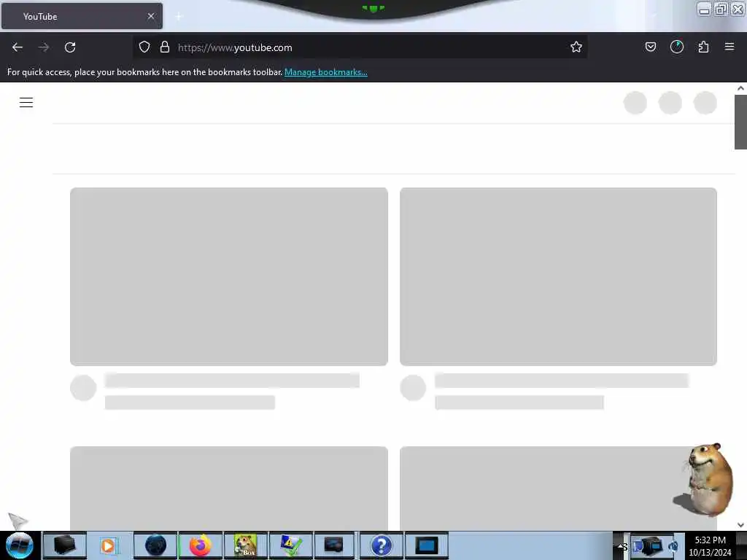Open tracking protection shield panel

click(144, 47)
